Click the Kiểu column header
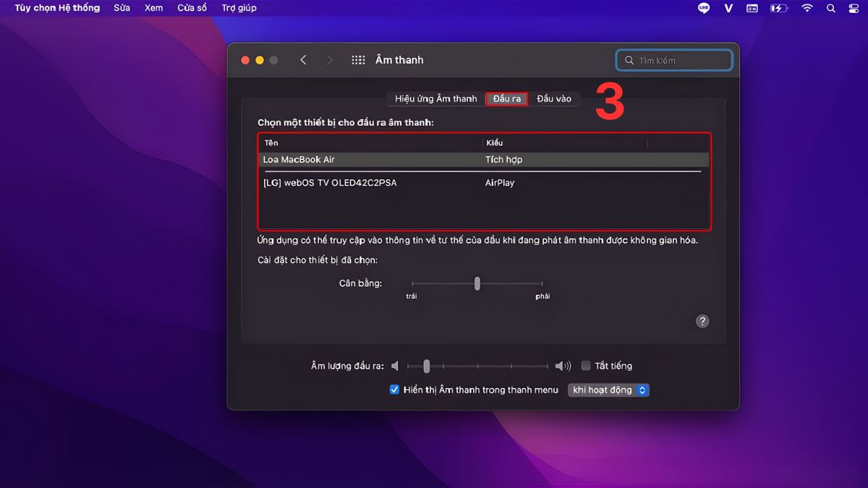 tap(565, 143)
